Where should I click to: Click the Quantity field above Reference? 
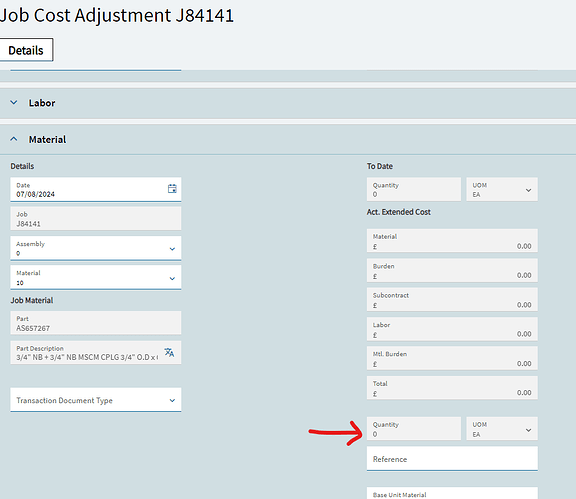pos(414,429)
